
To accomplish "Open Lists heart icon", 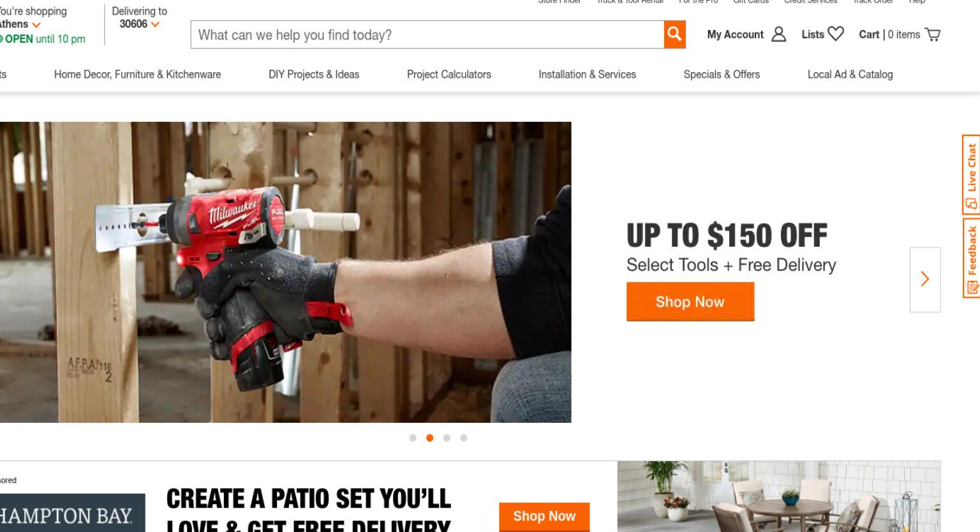I will point(835,34).
